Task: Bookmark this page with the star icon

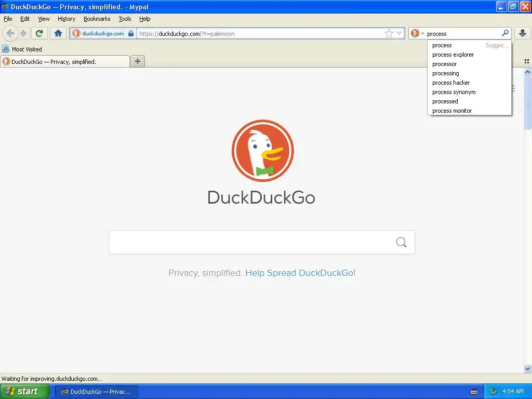Action: (x=389, y=33)
